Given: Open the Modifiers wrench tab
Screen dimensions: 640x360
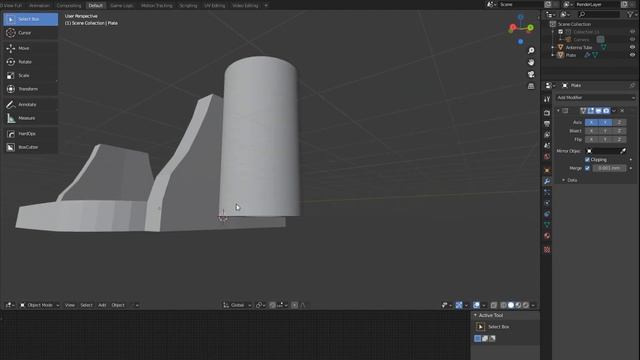Looking at the screenshot, I should coord(547,181).
